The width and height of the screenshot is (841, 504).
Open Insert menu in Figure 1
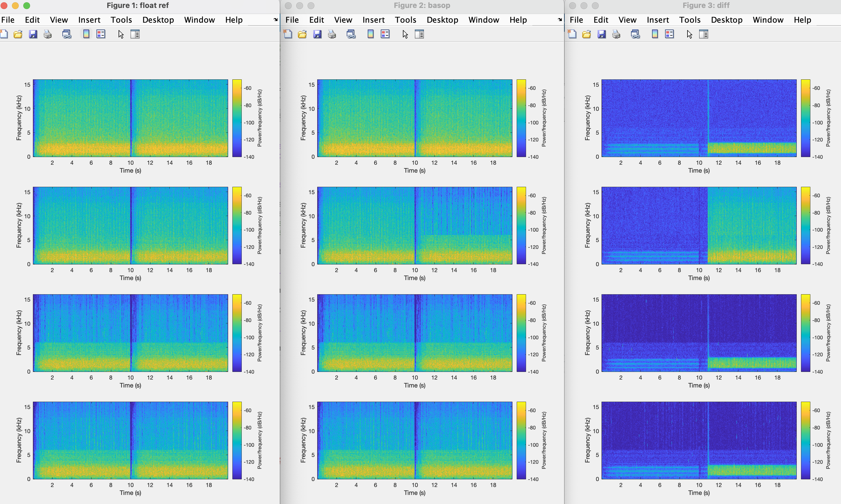tap(89, 20)
